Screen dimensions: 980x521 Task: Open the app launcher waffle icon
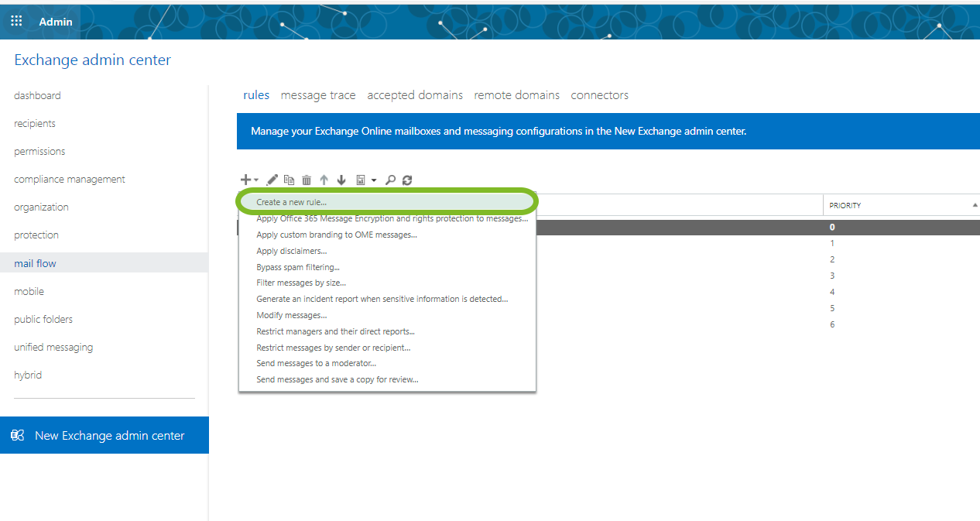click(x=16, y=22)
